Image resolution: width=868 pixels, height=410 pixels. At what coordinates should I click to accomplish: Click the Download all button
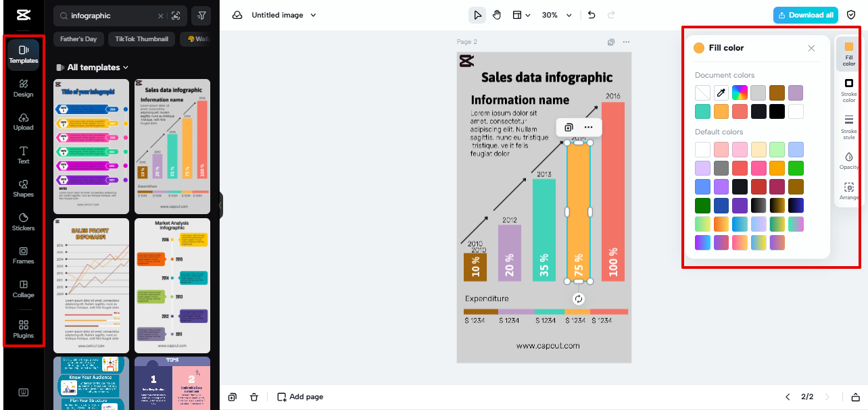pos(805,14)
